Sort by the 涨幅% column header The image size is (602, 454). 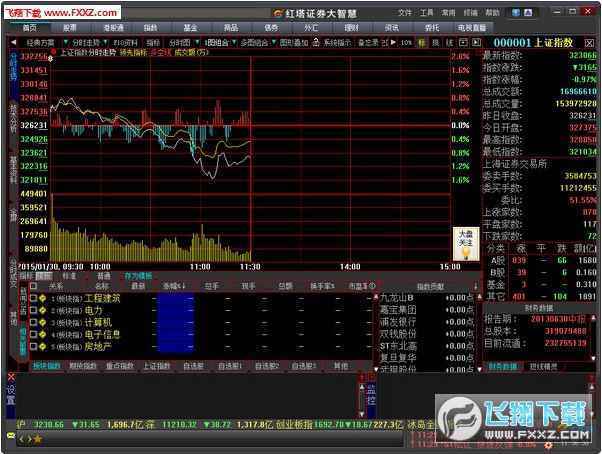click(175, 286)
